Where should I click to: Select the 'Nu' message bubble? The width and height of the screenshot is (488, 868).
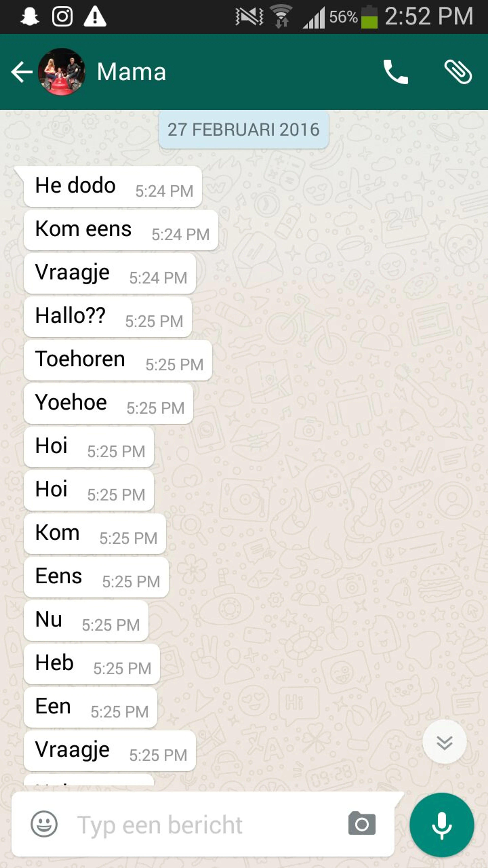86,621
